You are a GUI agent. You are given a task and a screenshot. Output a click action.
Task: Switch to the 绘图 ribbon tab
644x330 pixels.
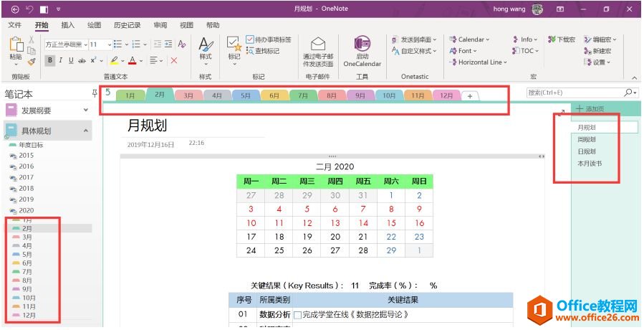click(94, 25)
